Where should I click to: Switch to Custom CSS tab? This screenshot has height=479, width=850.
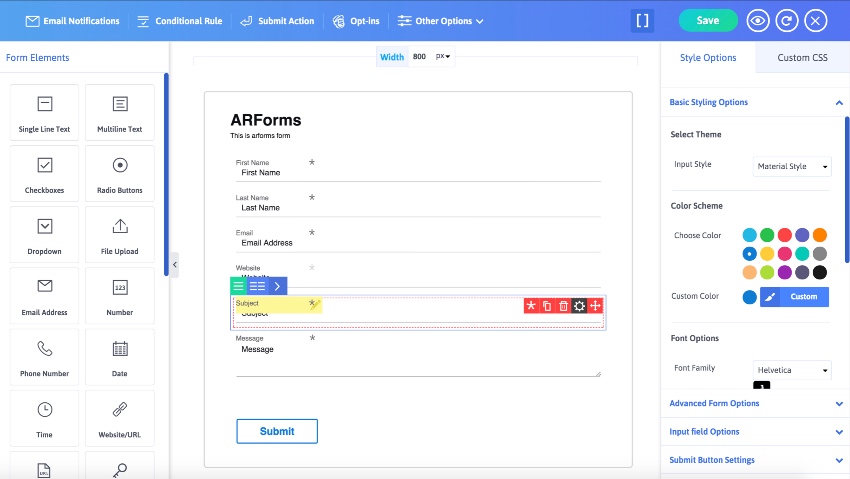[x=802, y=57]
